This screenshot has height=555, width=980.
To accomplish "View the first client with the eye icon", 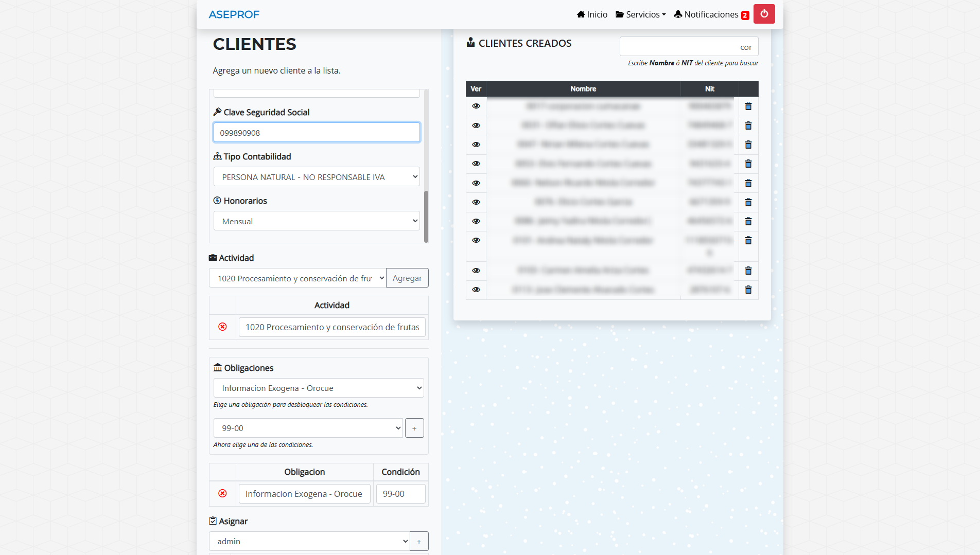I will tap(476, 106).
